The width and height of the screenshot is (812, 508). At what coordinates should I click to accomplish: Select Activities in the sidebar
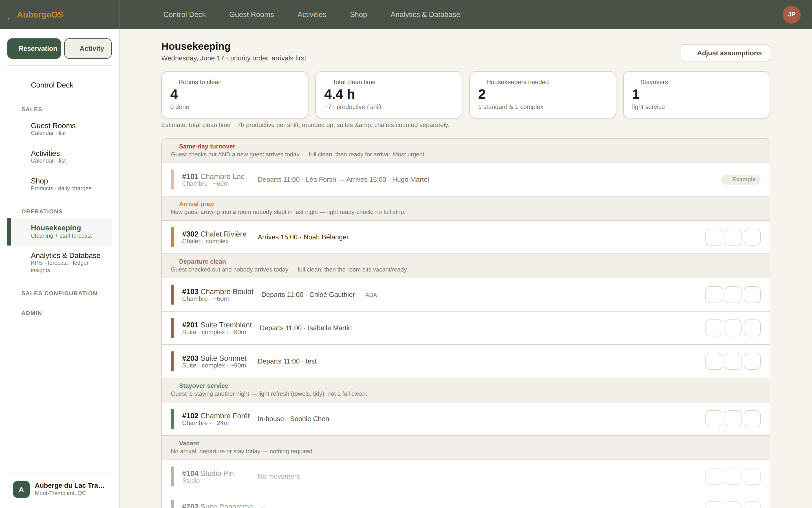[x=59, y=157]
